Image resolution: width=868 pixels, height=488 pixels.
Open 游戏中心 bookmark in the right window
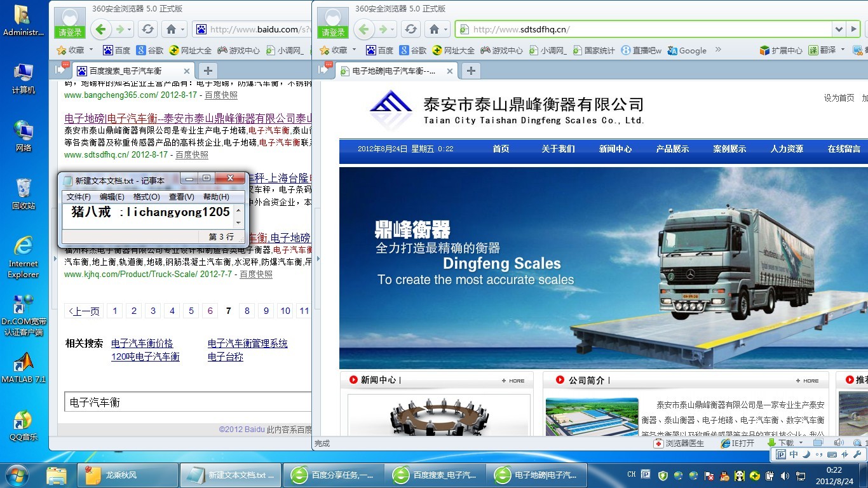tap(501, 50)
